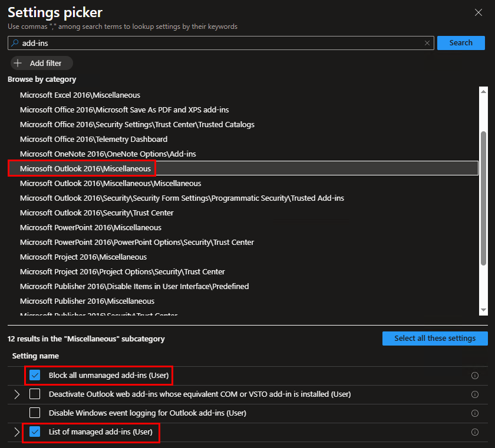Open Microsoft Outlook 2016\Security\Trust Center category
Image resolution: width=495 pixels, height=448 pixels.
click(x=97, y=213)
